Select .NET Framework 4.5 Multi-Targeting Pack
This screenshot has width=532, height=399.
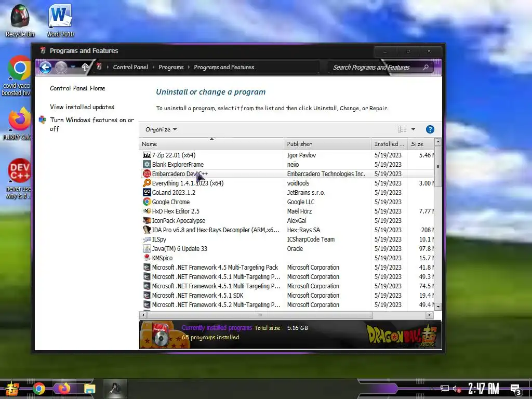pyautogui.click(x=287, y=268)
